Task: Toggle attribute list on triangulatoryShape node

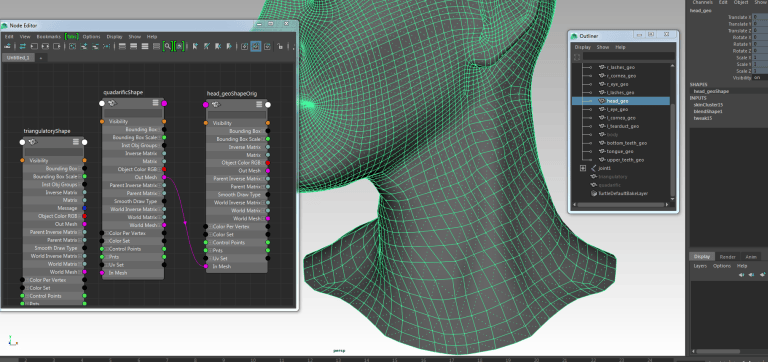Action: [x=76, y=142]
